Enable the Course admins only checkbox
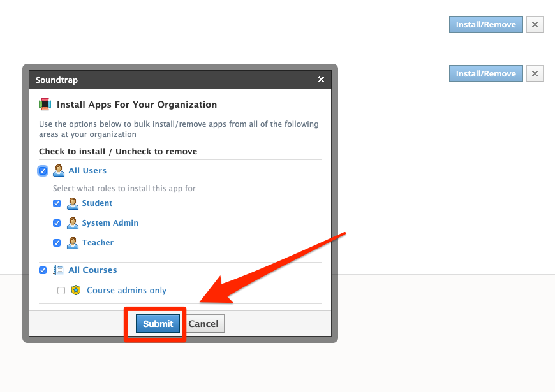The height and width of the screenshot is (392, 555). 61,291
